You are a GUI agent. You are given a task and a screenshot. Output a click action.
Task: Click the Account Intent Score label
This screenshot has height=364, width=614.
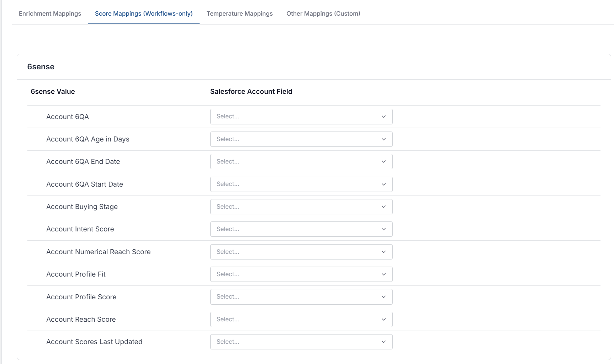tap(80, 229)
